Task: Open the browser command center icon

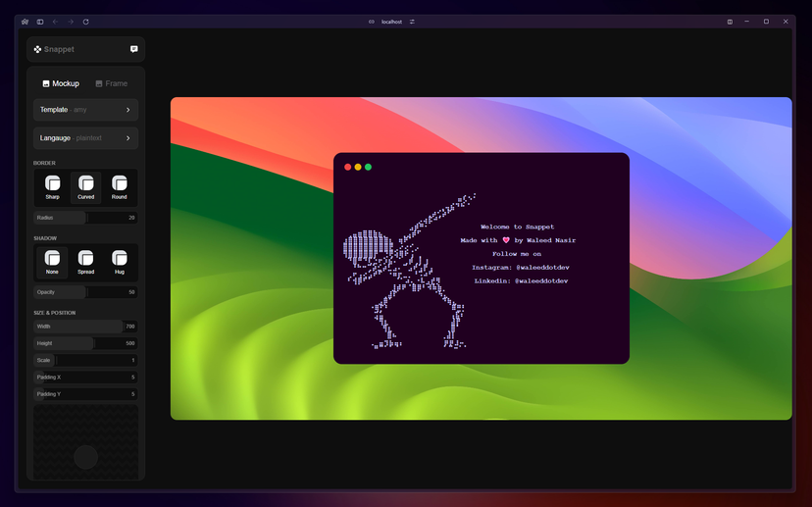Action: (x=25, y=22)
